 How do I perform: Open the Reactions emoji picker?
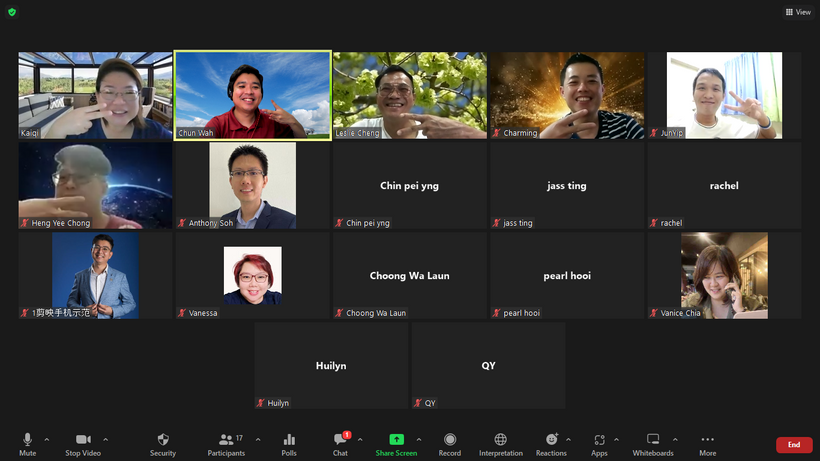click(x=551, y=444)
